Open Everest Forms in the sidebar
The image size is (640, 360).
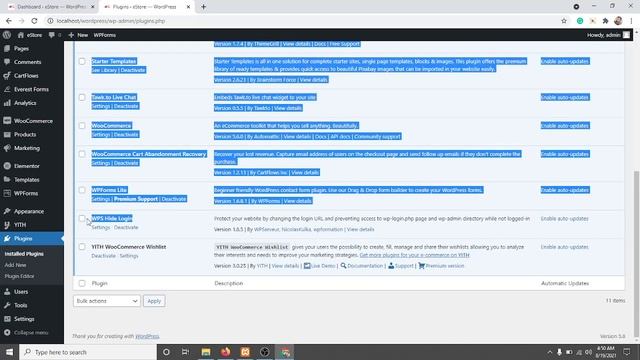click(x=32, y=89)
